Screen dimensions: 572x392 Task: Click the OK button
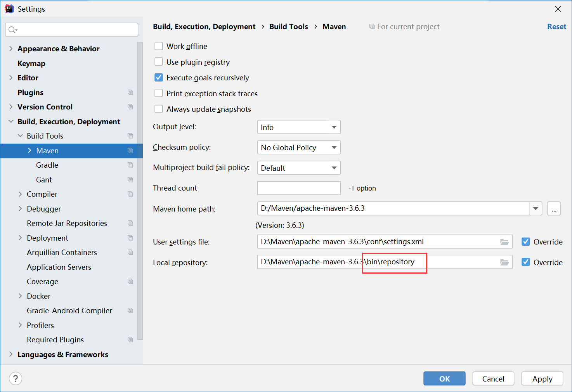pyautogui.click(x=444, y=378)
